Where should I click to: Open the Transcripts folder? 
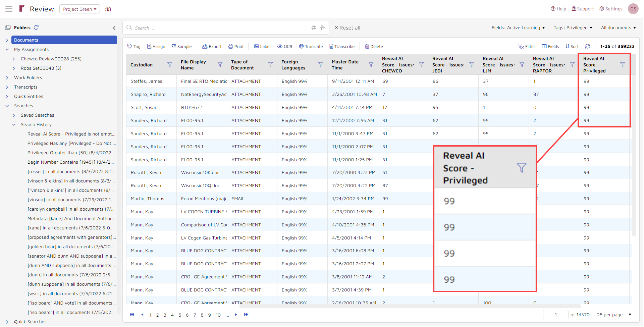click(26, 87)
